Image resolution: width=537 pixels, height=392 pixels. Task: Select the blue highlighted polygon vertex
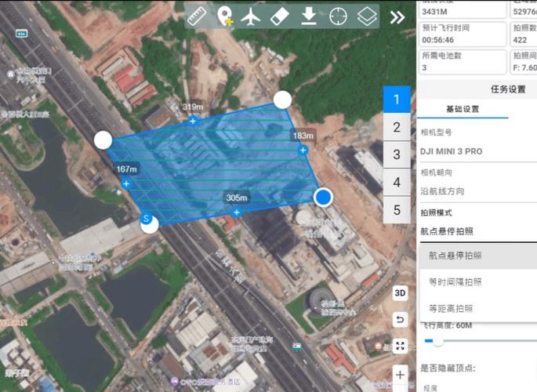point(323,198)
